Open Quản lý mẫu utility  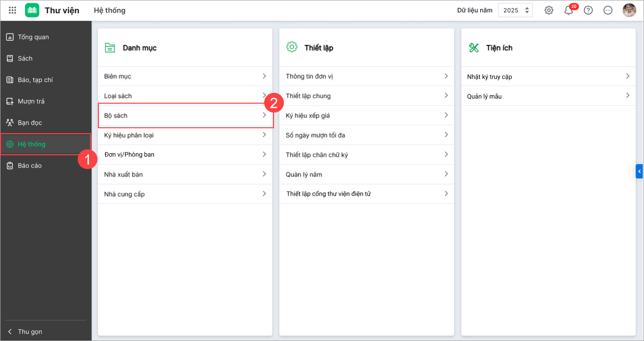point(548,96)
